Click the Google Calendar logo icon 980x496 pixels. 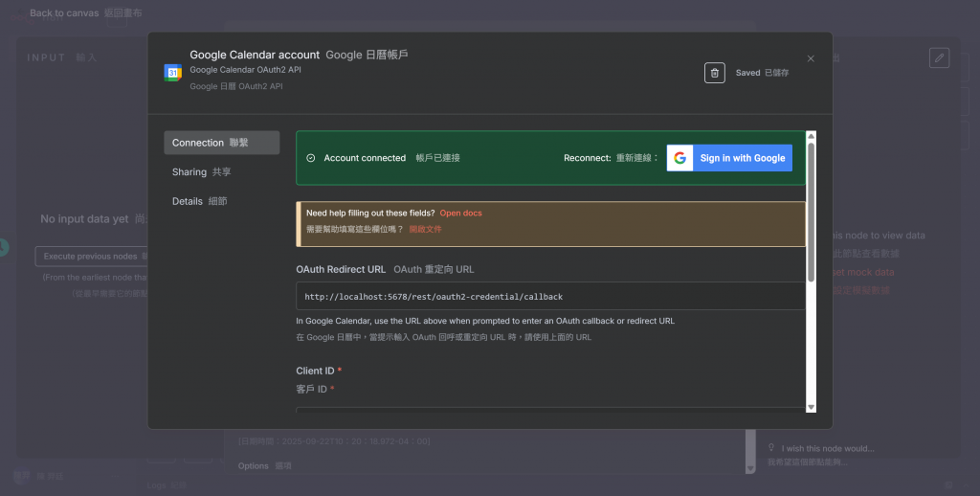pyautogui.click(x=172, y=73)
